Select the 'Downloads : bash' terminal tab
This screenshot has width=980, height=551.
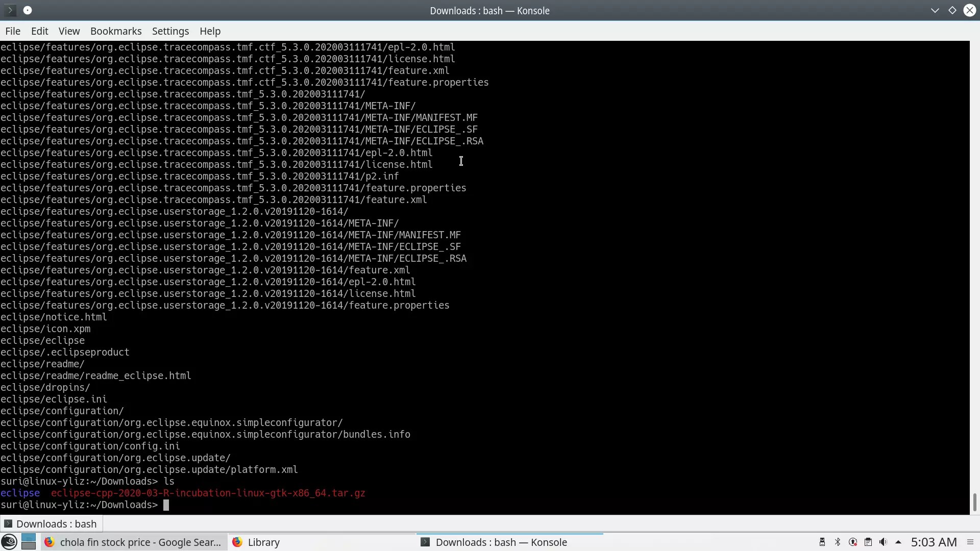point(51,524)
